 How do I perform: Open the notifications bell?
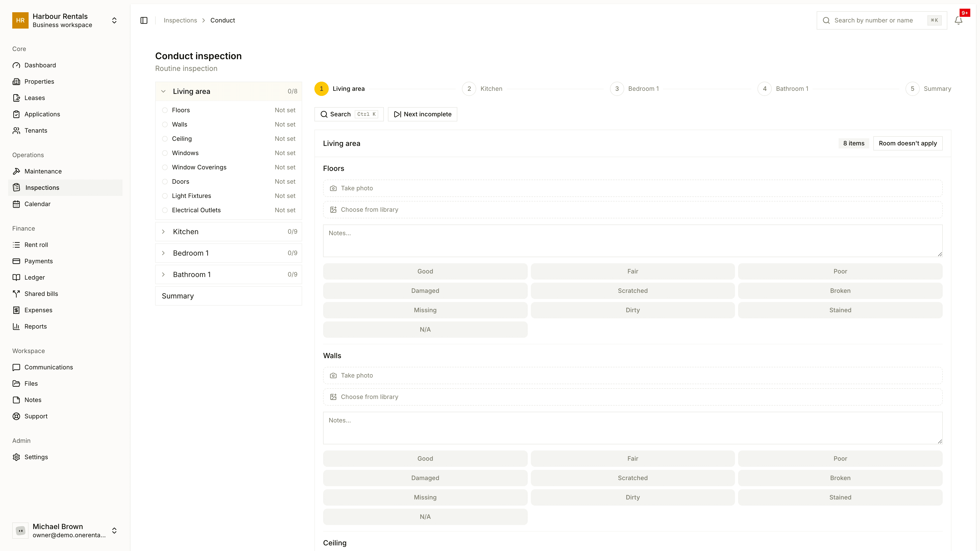(958, 20)
